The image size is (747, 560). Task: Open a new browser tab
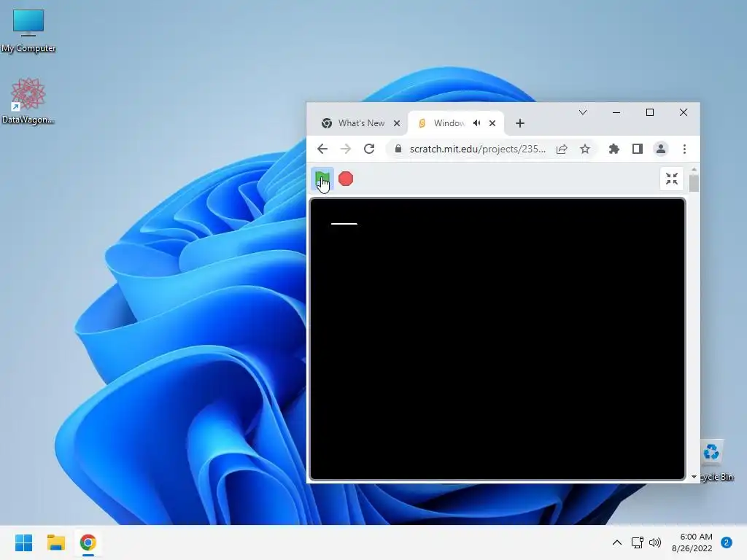click(520, 123)
